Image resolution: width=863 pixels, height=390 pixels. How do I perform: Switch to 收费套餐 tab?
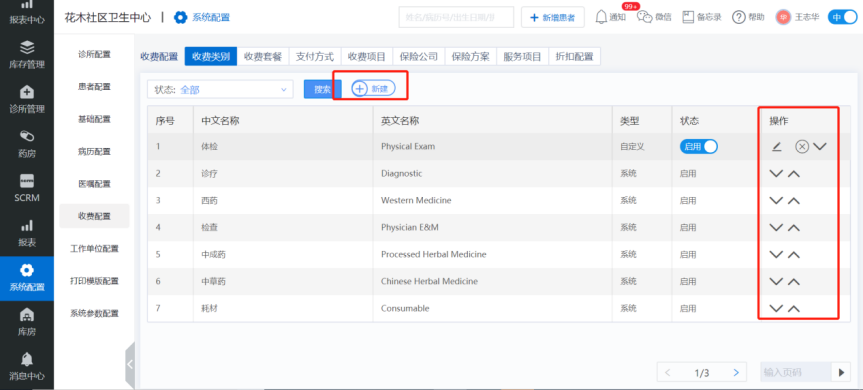(x=263, y=56)
